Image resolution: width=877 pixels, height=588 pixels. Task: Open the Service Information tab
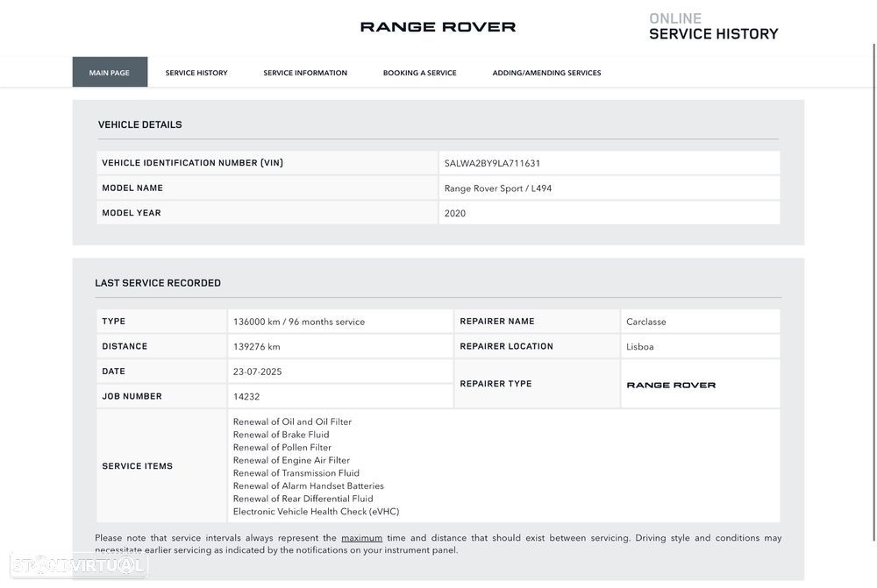pos(305,73)
